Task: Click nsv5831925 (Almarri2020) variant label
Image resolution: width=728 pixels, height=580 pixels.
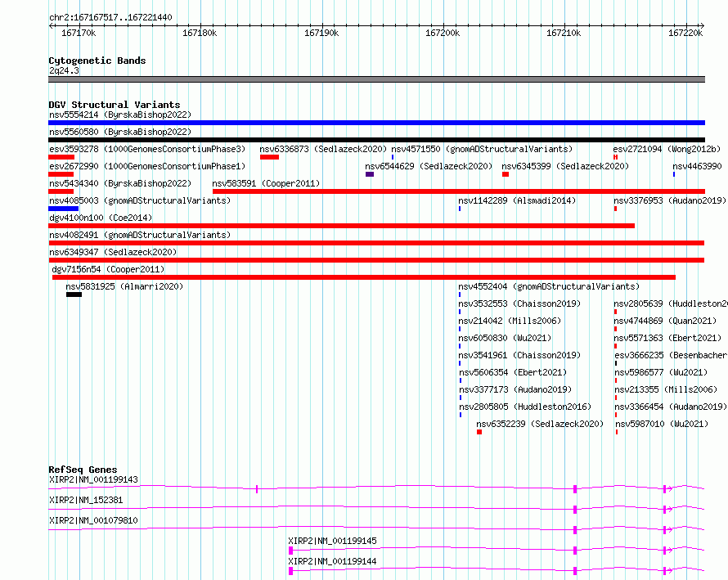Action: point(124,286)
